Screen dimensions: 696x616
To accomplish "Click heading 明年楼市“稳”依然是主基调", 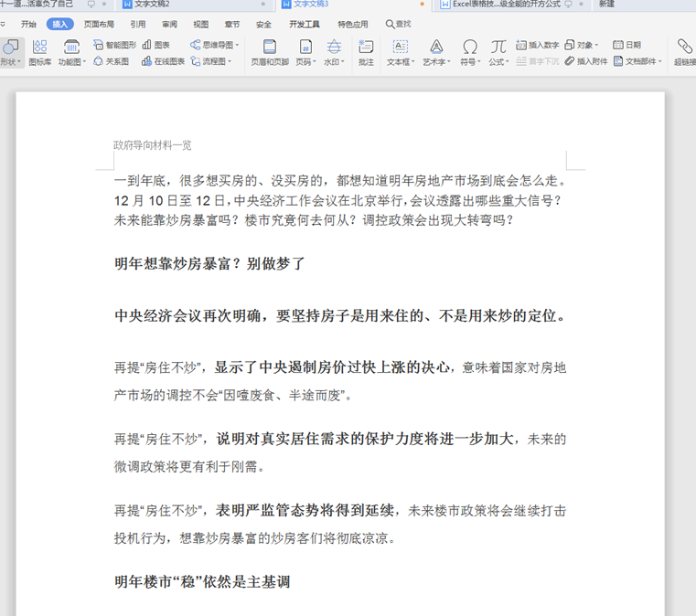I will (202, 581).
